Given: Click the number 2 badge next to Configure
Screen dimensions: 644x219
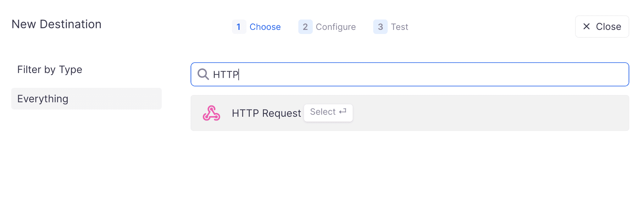Looking at the screenshot, I should (305, 27).
